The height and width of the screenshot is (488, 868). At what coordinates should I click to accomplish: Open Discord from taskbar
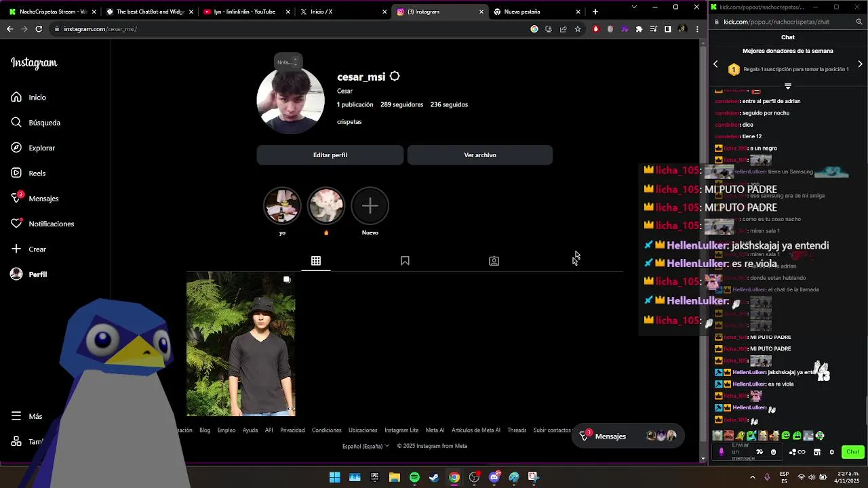tap(494, 477)
